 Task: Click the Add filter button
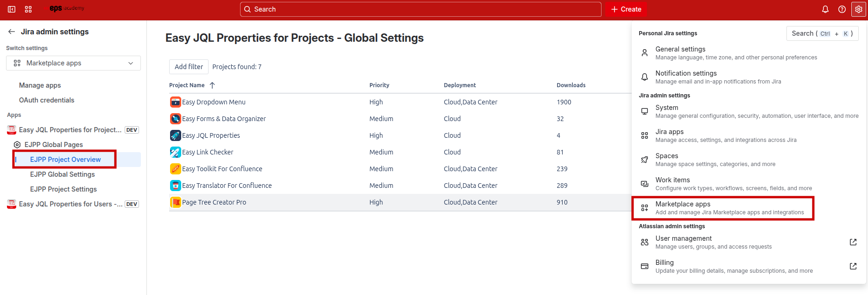click(189, 67)
